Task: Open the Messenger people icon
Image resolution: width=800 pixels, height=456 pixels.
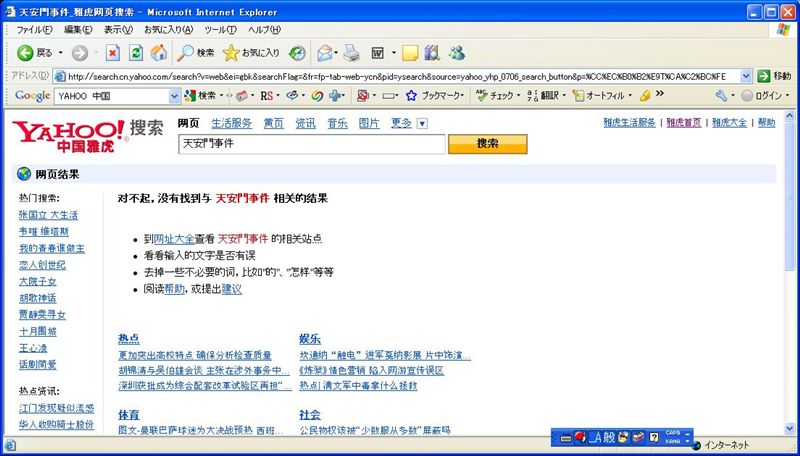Action: [x=457, y=53]
